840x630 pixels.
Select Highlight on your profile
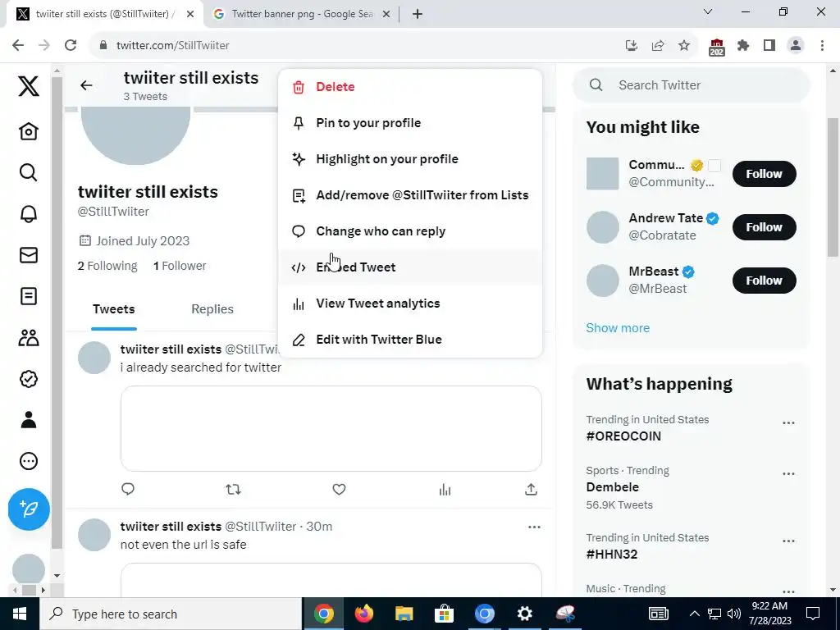point(410,159)
